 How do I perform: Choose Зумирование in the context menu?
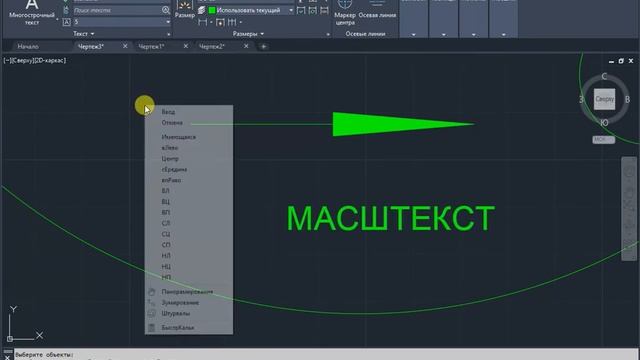point(189,303)
